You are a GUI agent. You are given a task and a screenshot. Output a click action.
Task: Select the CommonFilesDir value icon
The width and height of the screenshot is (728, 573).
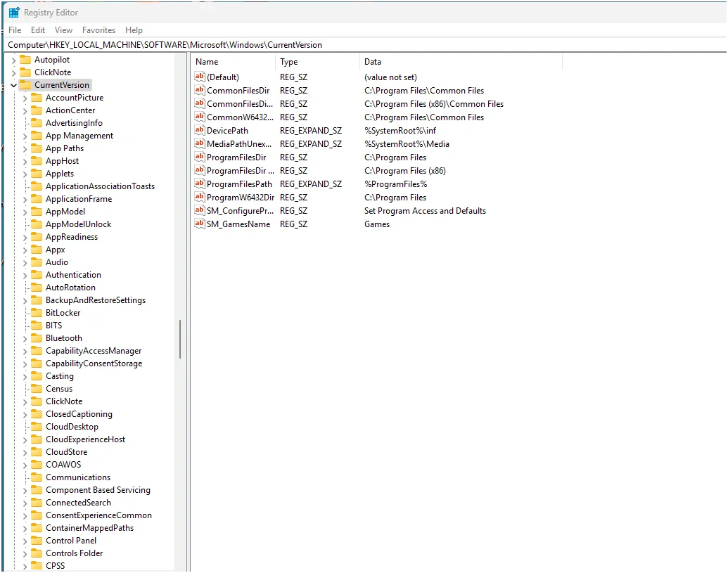tap(200, 91)
